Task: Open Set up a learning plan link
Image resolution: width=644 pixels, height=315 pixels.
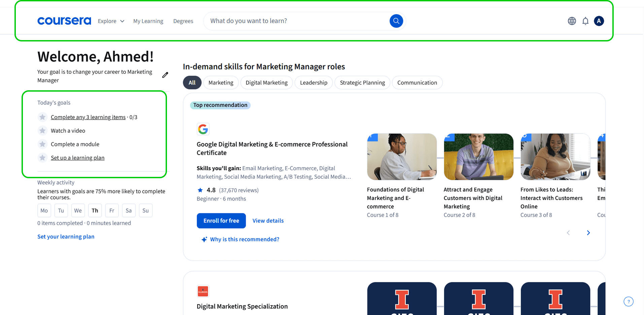Action: [x=77, y=158]
